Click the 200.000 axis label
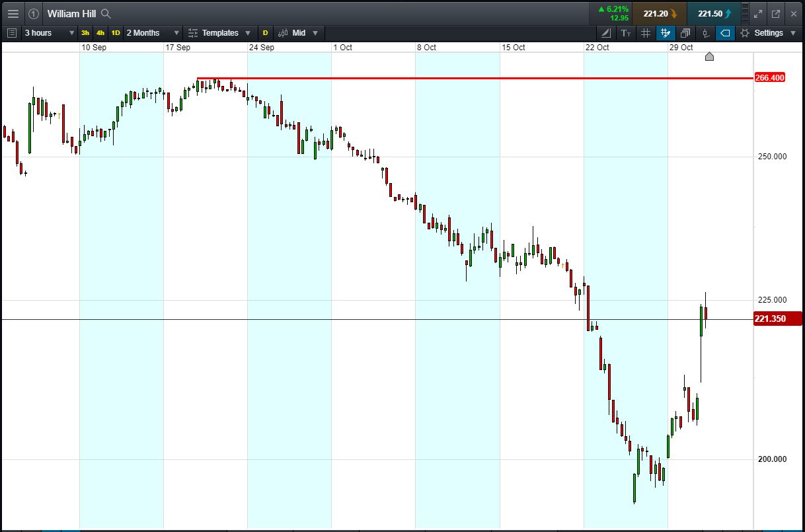This screenshot has height=532, width=805. (x=771, y=459)
